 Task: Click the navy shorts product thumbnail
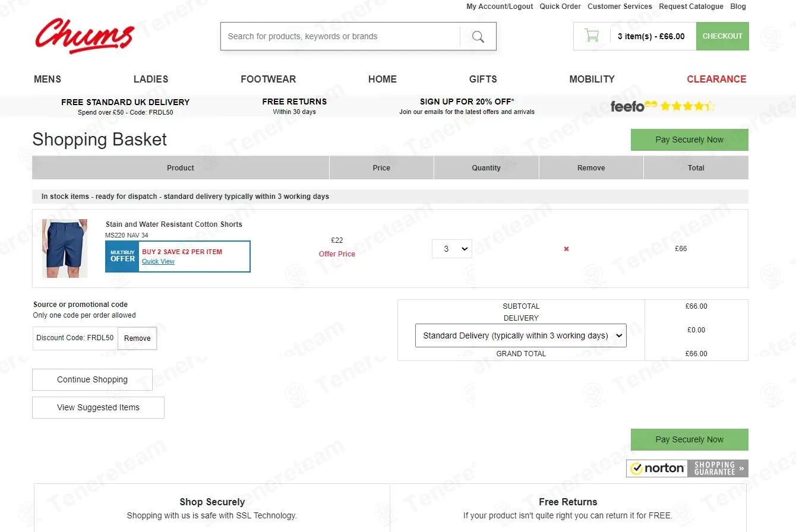click(65, 248)
